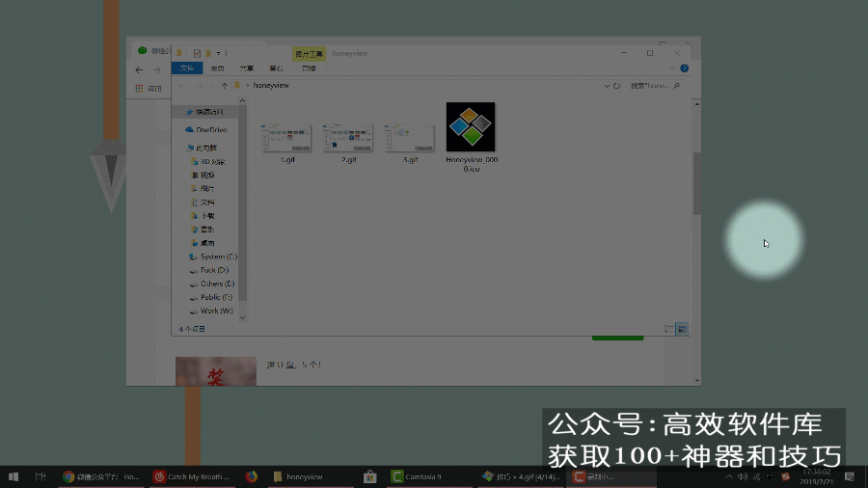Select the 1.gif file
The image size is (868, 488).
coord(287,139)
